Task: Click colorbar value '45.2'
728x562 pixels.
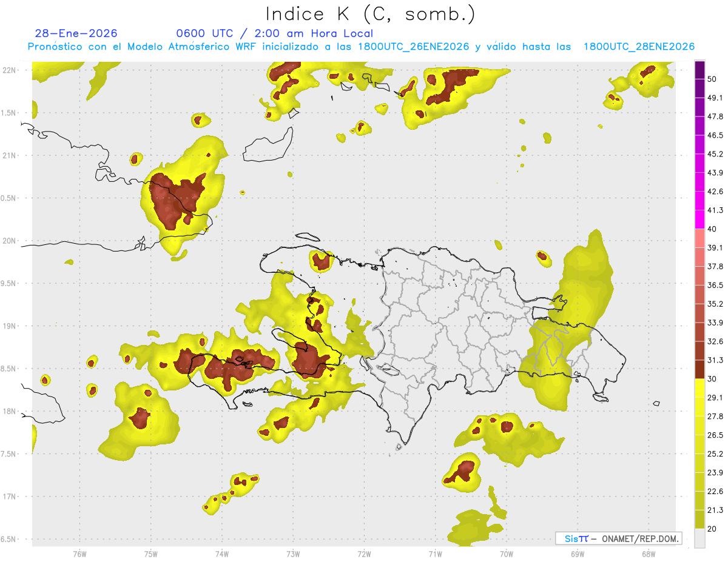Action: click(715, 154)
